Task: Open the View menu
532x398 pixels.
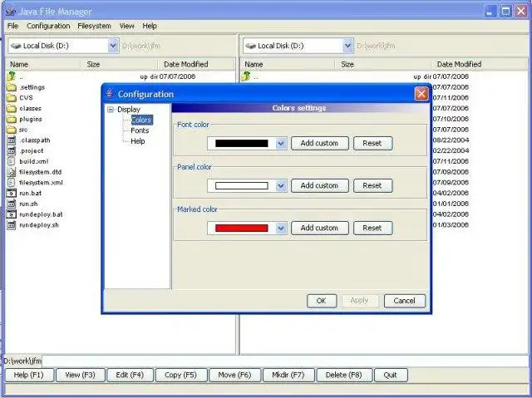Action: tap(126, 26)
